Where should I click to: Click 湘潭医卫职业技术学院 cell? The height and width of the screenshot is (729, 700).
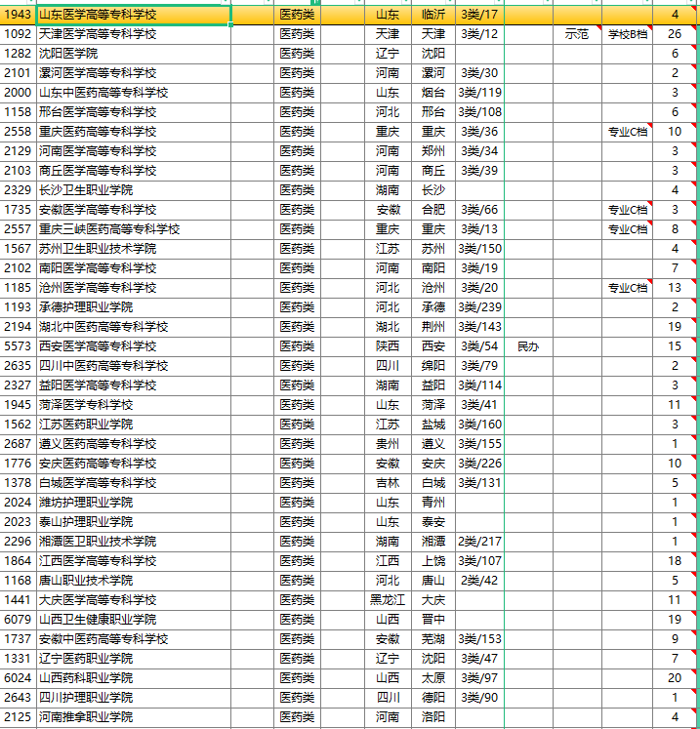pyautogui.click(x=134, y=542)
